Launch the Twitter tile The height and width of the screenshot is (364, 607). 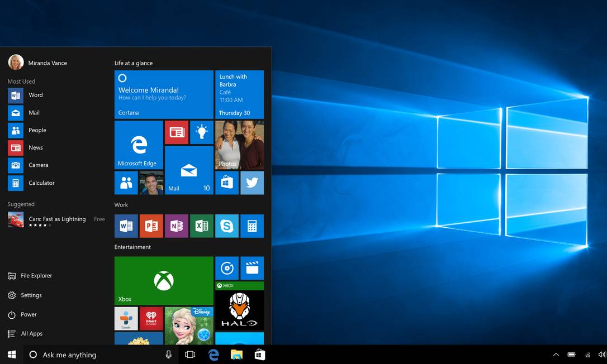[252, 183]
